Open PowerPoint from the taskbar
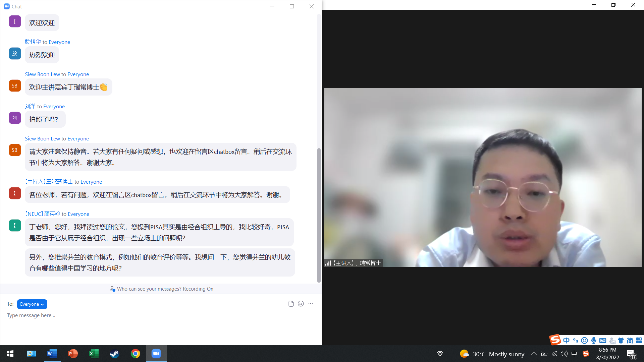This screenshot has height=362, width=644. [x=73, y=354]
